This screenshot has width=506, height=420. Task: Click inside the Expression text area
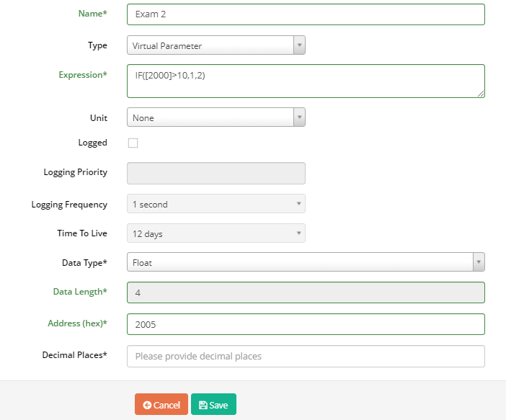[x=306, y=81]
